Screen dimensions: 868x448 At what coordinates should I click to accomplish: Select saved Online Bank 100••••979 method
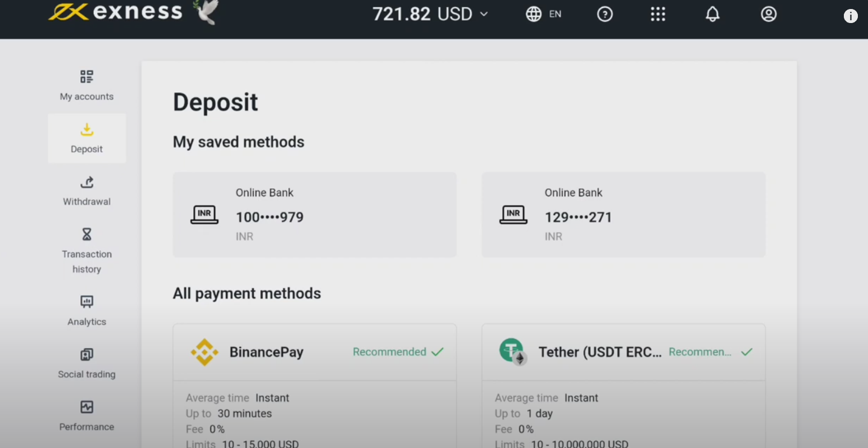314,215
